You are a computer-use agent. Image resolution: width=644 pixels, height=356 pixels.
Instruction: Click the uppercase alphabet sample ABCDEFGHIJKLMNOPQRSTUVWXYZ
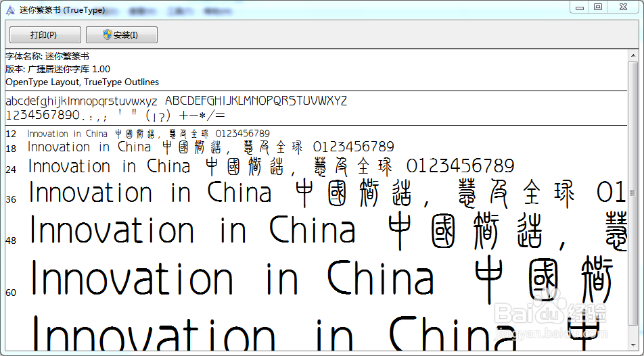pos(256,101)
